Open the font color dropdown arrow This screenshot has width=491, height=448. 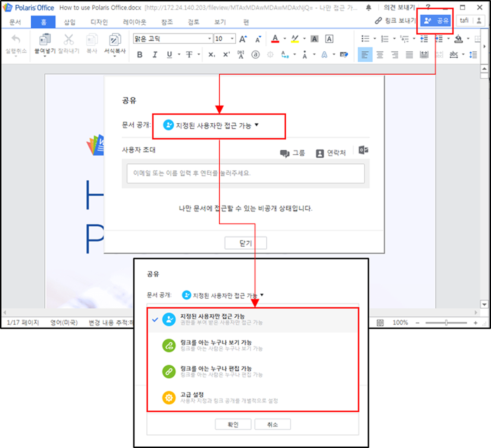pyautogui.click(x=285, y=39)
